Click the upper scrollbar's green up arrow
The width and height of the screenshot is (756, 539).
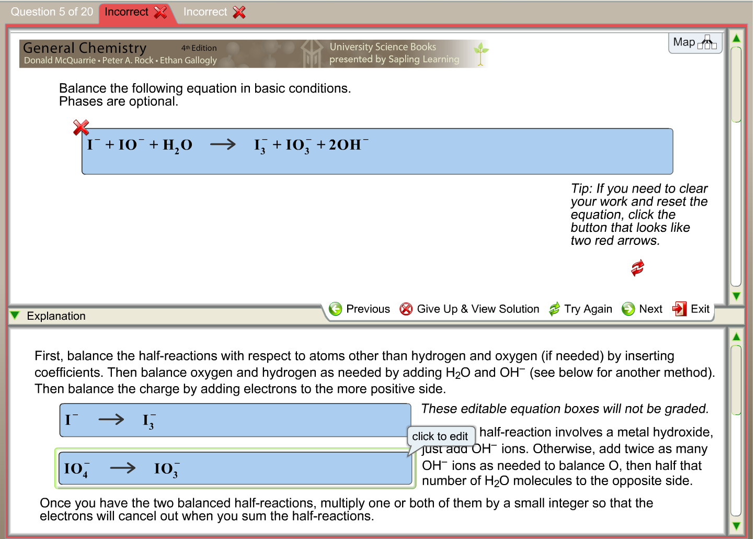coord(736,37)
